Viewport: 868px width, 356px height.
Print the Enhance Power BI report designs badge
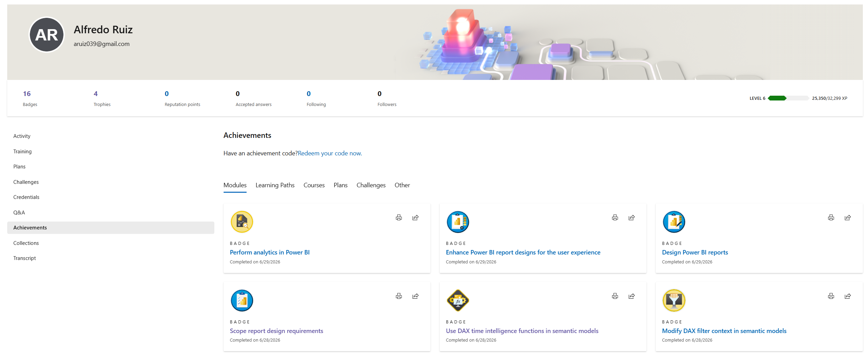[x=615, y=217]
